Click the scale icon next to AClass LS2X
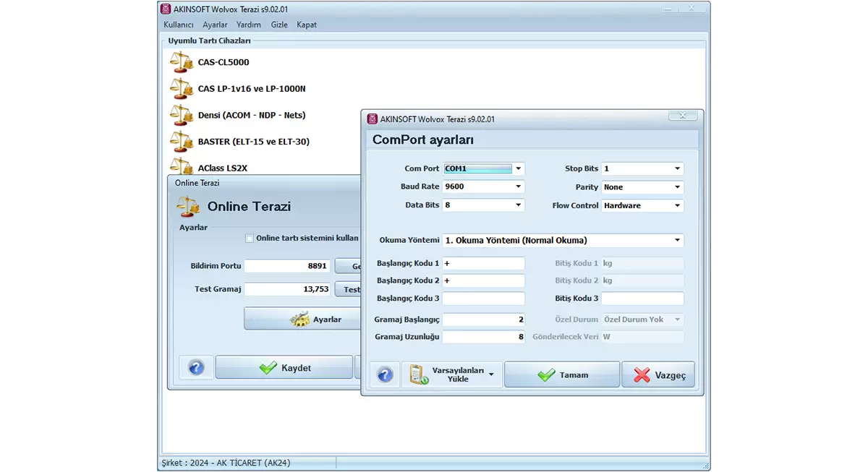The height and width of the screenshot is (472, 868). tap(181, 166)
